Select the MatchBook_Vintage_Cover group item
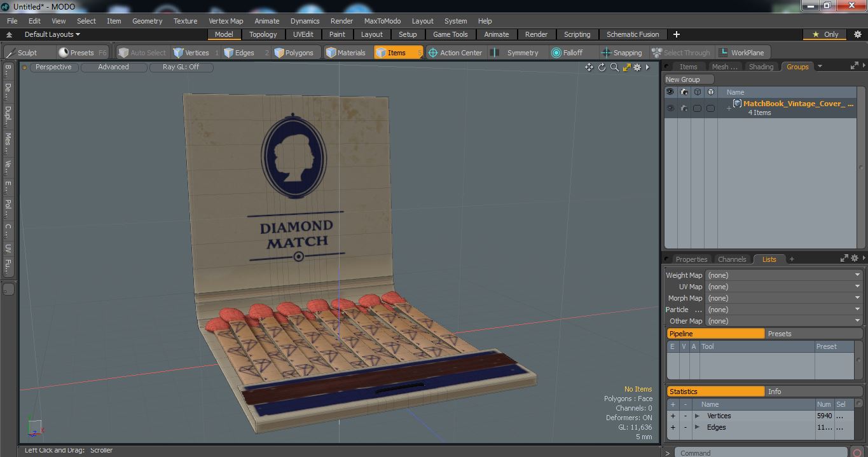 [x=798, y=104]
